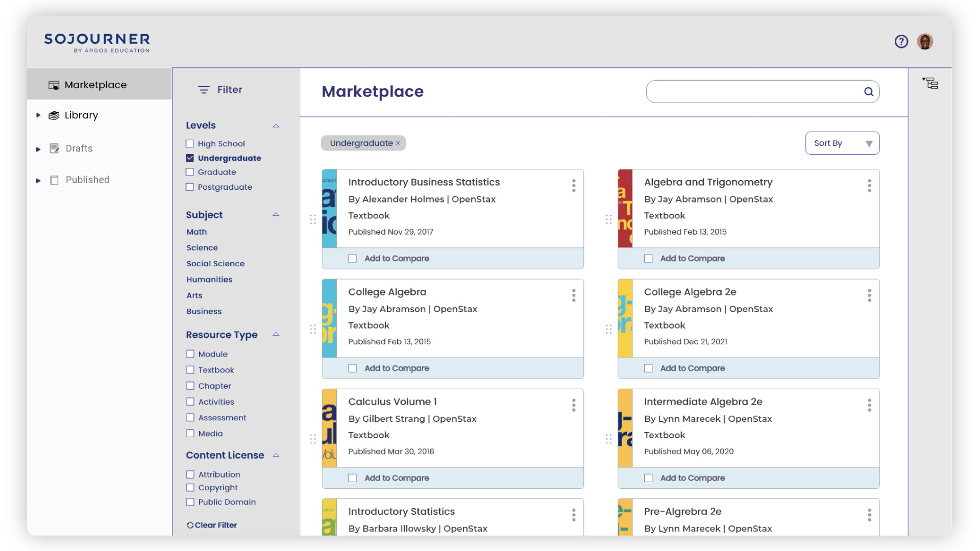Open options menu for Introductory Business Statistics

click(x=574, y=186)
